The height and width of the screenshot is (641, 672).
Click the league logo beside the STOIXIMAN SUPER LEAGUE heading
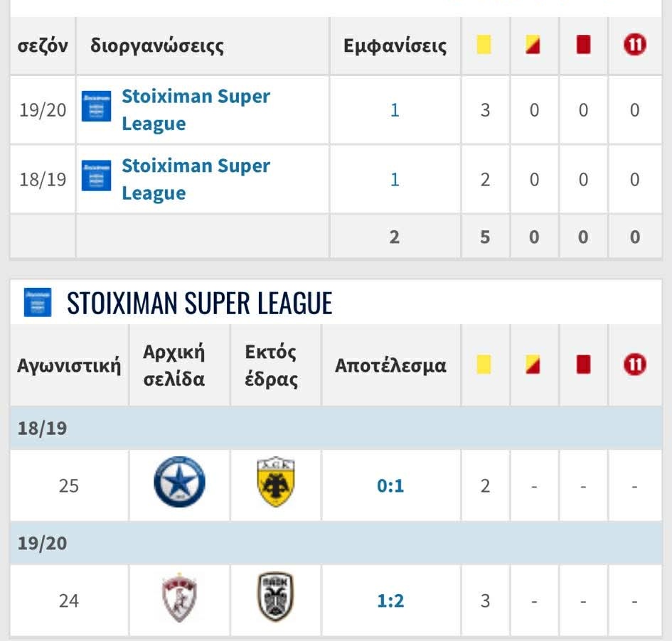(38, 302)
